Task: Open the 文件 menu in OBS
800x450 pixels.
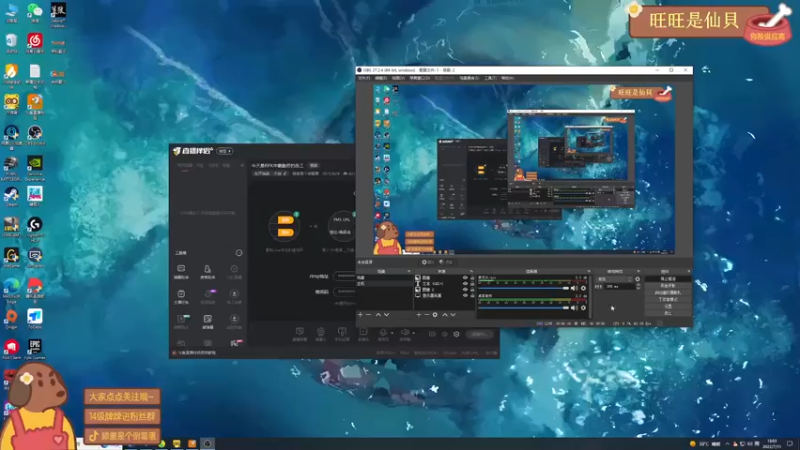Action: (364, 78)
